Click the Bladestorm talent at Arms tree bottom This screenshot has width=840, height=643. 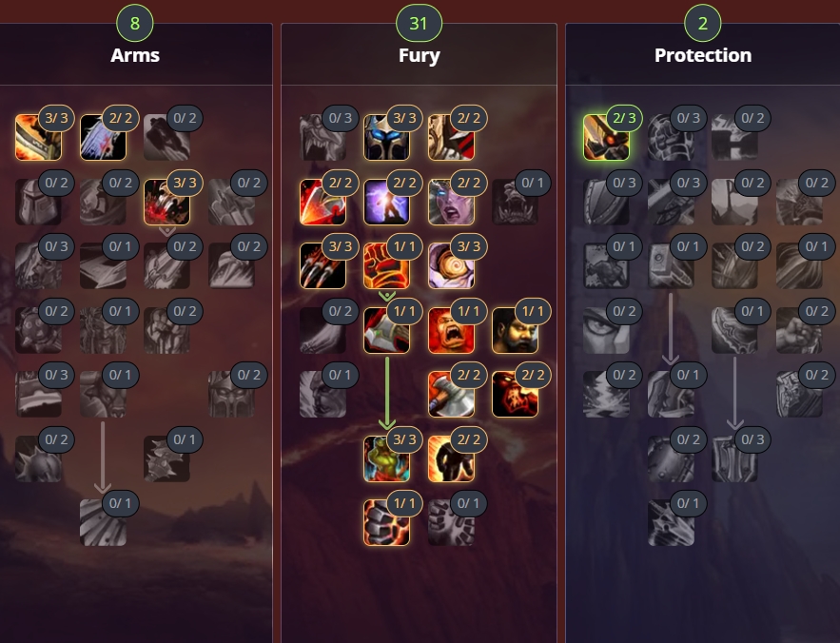coord(103,522)
